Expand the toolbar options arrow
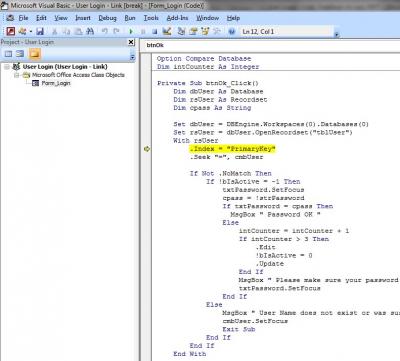 pyautogui.click(x=336, y=34)
